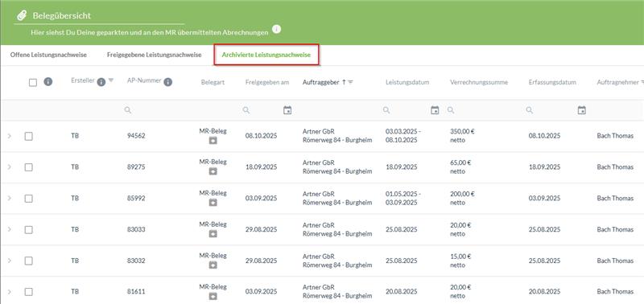Open the Leistungsdatum calendar picker
Viewport: 644px width, 304px height.
(x=435, y=110)
